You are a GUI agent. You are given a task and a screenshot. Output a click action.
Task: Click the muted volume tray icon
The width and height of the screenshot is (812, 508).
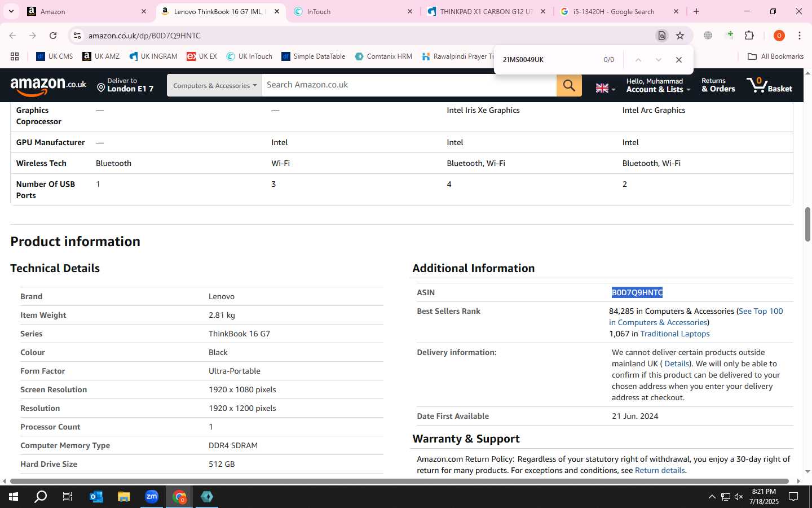(739, 497)
